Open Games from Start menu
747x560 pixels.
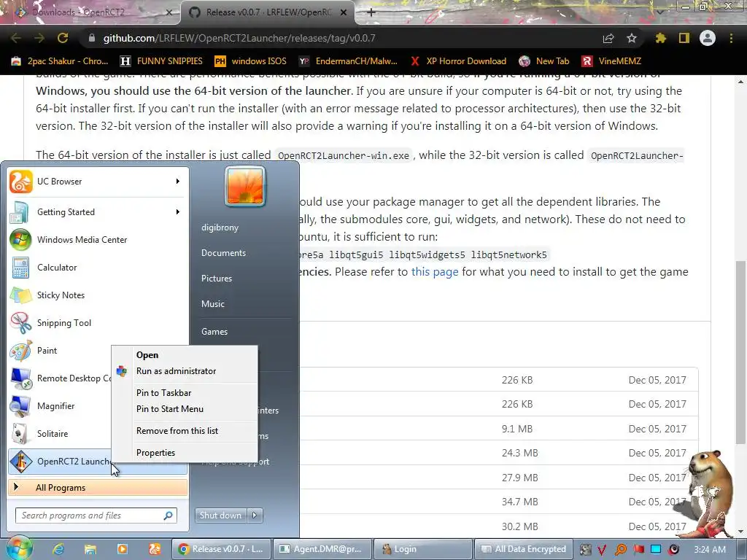coord(214,332)
